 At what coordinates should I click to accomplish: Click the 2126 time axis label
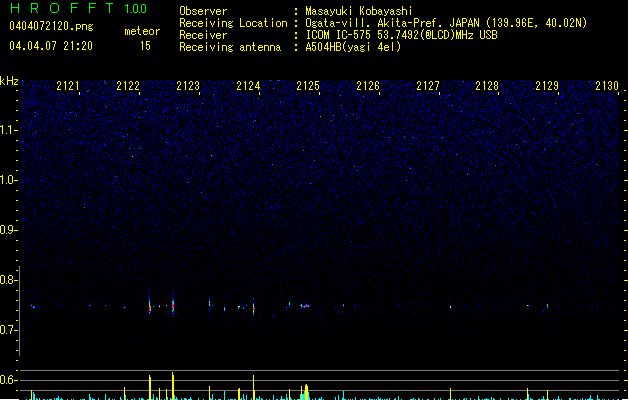click(368, 86)
